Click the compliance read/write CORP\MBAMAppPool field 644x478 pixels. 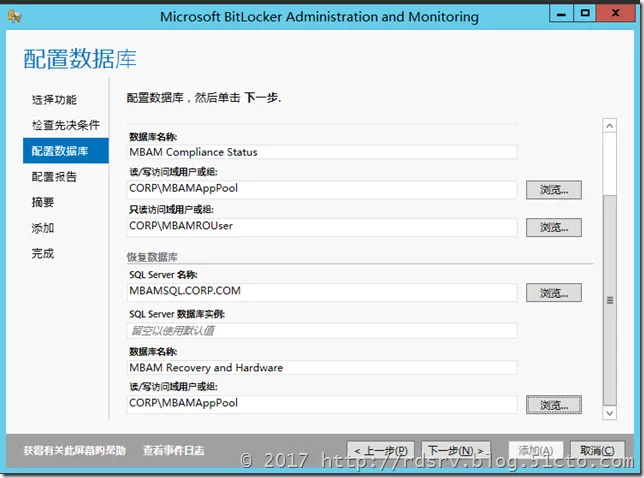click(x=322, y=189)
